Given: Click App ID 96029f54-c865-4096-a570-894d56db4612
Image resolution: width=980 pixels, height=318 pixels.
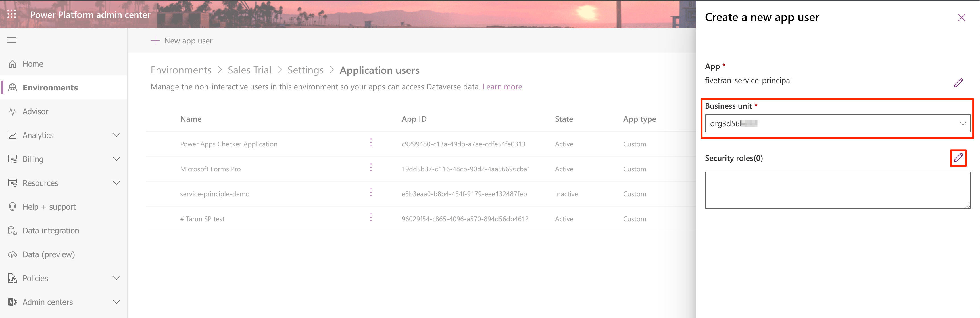Looking at the screenshot, I should tap(465, 219).
